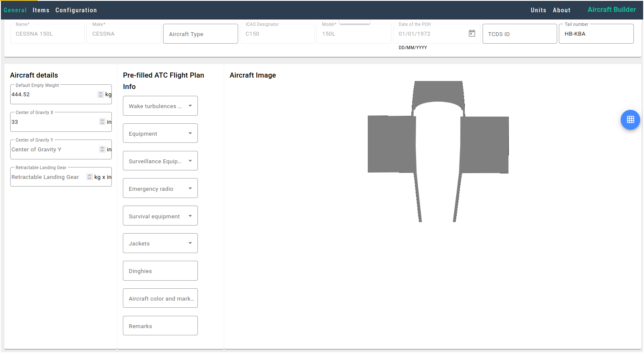This screenshot has height=354, width=644.
Task: Click the ICAO Designator field
Action: 277,33
